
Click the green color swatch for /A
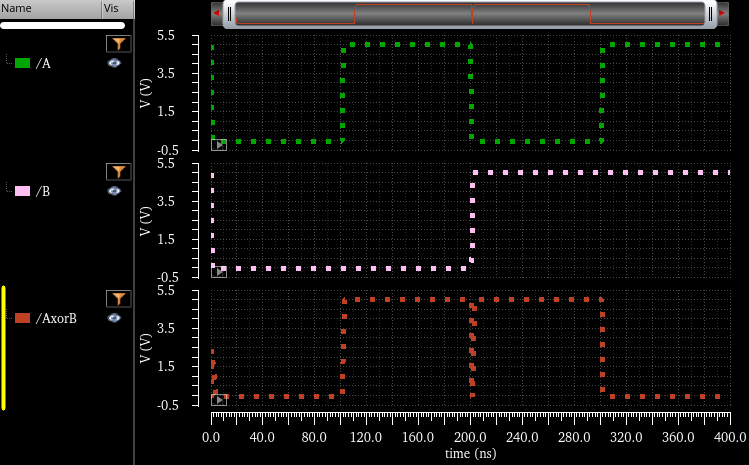tap(22, 63)
